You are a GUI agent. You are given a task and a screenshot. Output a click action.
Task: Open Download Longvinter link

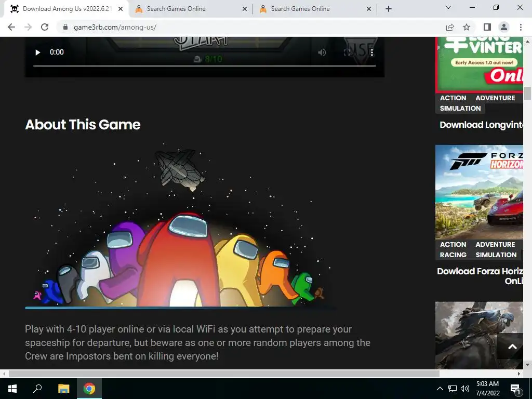(481, 125)
